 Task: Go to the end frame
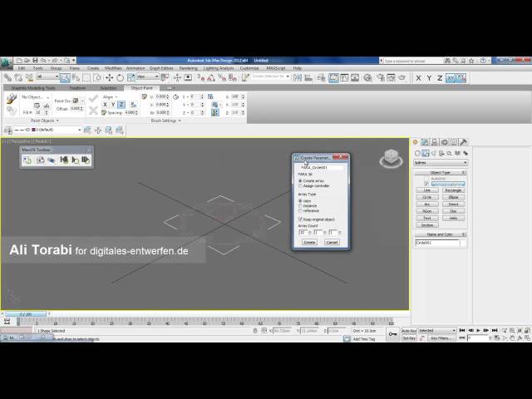[x=495, y=330]
